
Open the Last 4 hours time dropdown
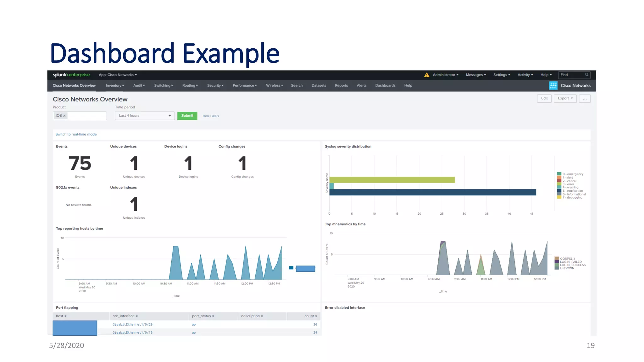[145, 116]
